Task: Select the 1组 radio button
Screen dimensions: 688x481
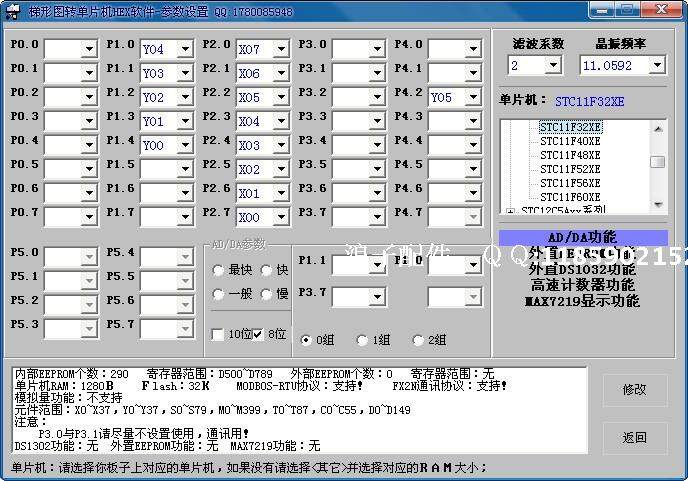Action: (362, 340)
